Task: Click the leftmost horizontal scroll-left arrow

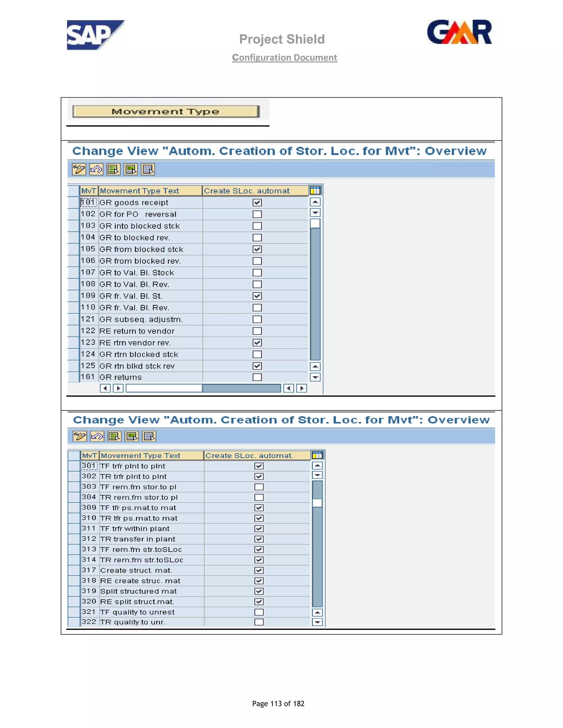Action: 105,388
